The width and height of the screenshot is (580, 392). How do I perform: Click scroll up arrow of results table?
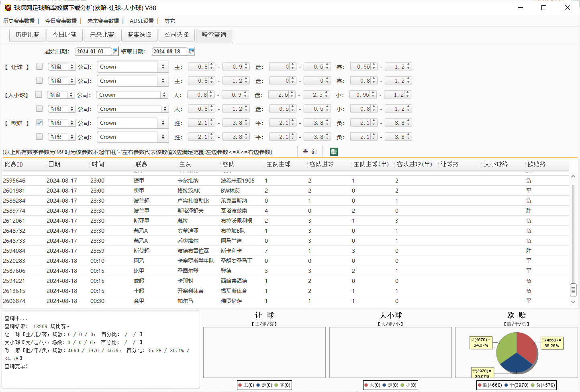coord(573,176)
